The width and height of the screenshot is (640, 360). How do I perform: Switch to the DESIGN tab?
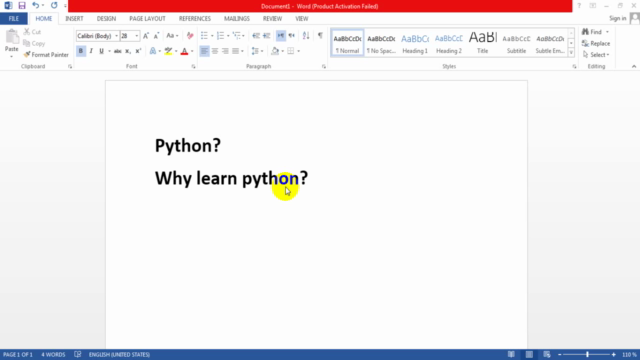[x=106, y=19]
